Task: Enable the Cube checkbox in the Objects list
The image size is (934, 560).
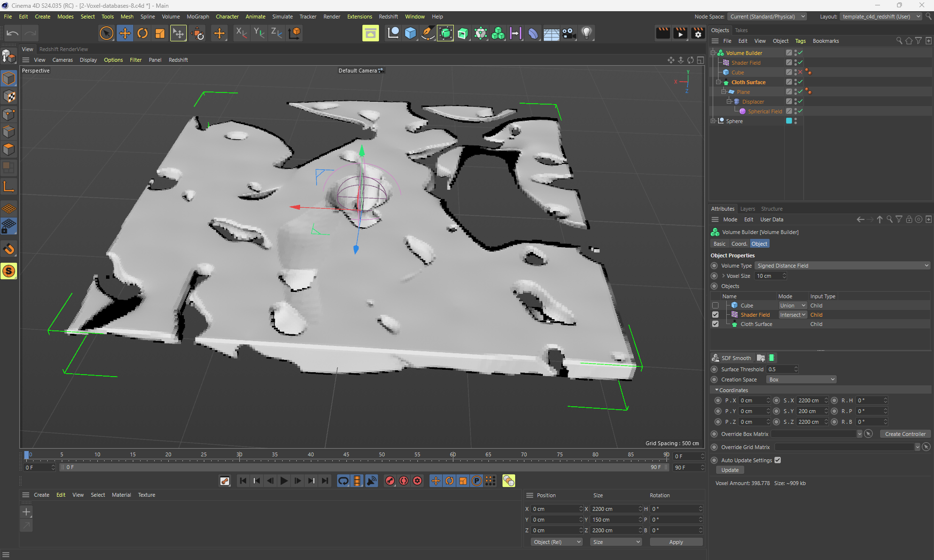Action: coord(715,306)
